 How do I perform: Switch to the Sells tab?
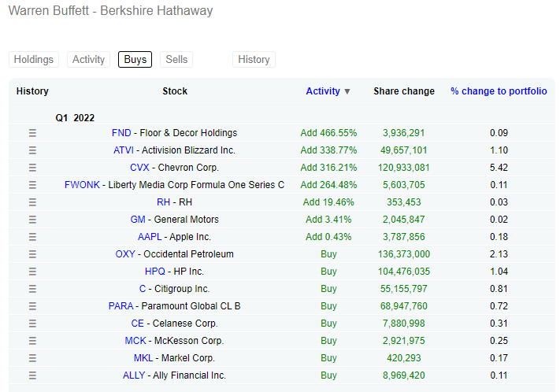click(x=176, y=59)
